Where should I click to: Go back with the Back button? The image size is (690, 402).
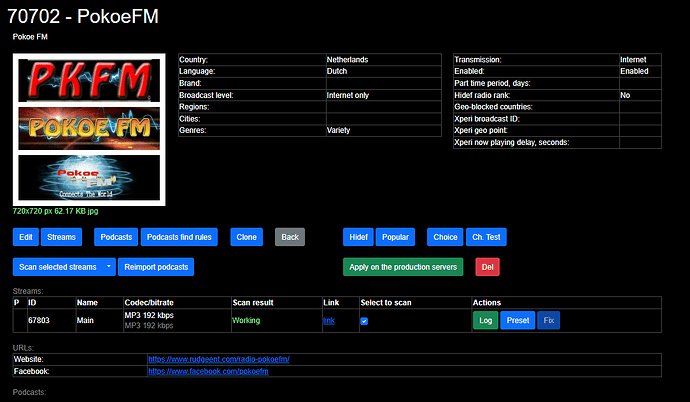[290, 237]
